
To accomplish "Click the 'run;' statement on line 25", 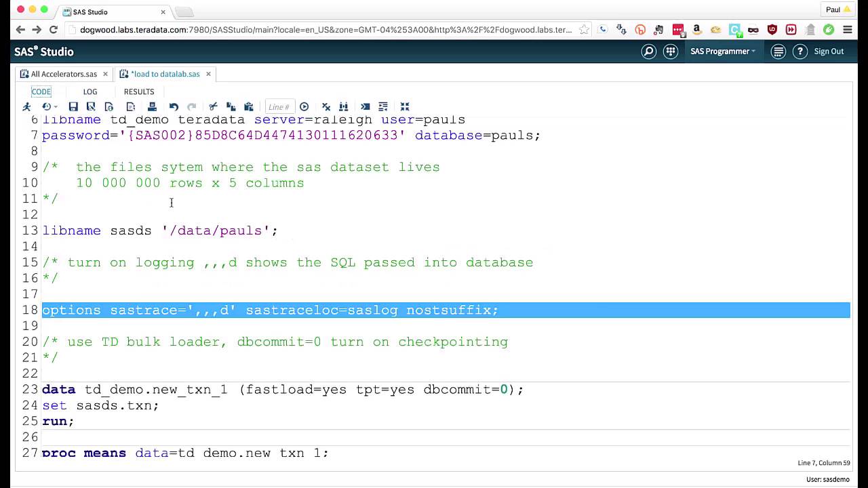I will pos(58,421).
